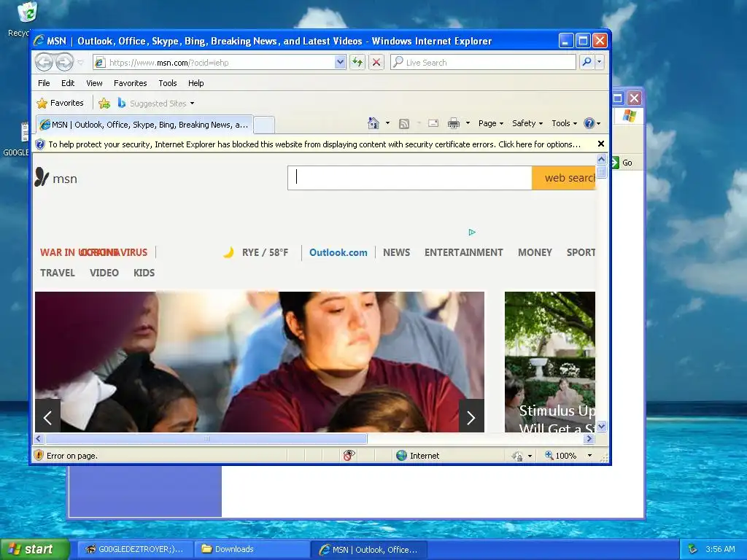Open the command bar Tools dropdown
747x560 pixels.
564,123
